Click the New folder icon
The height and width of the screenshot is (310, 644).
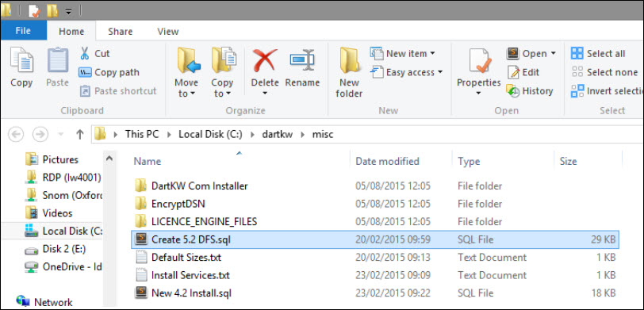[349, 61]
